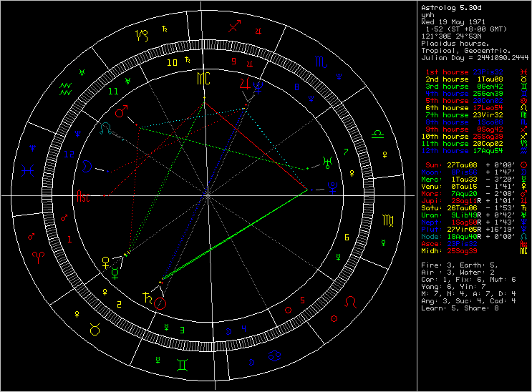Screen dimensions: 532x392
Task: Click the MC glyph atop the chart wheel
Action: click(205, 78)
